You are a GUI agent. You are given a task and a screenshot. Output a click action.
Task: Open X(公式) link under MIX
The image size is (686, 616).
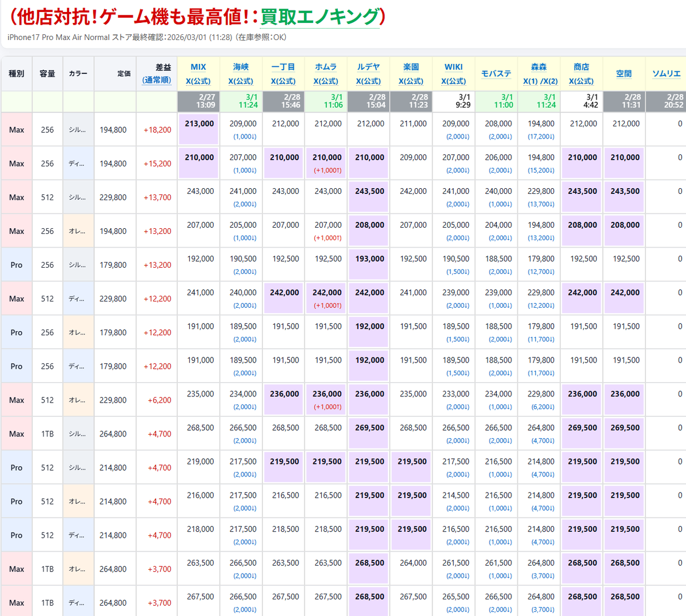pos(198,81)
